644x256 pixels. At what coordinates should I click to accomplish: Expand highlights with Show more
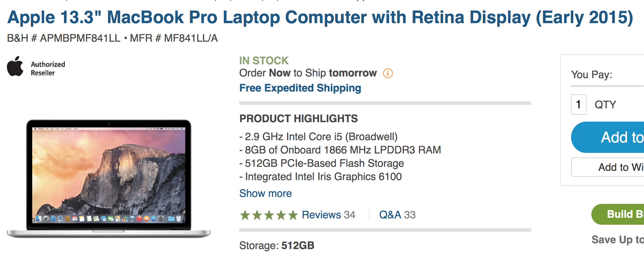[265, 193]
